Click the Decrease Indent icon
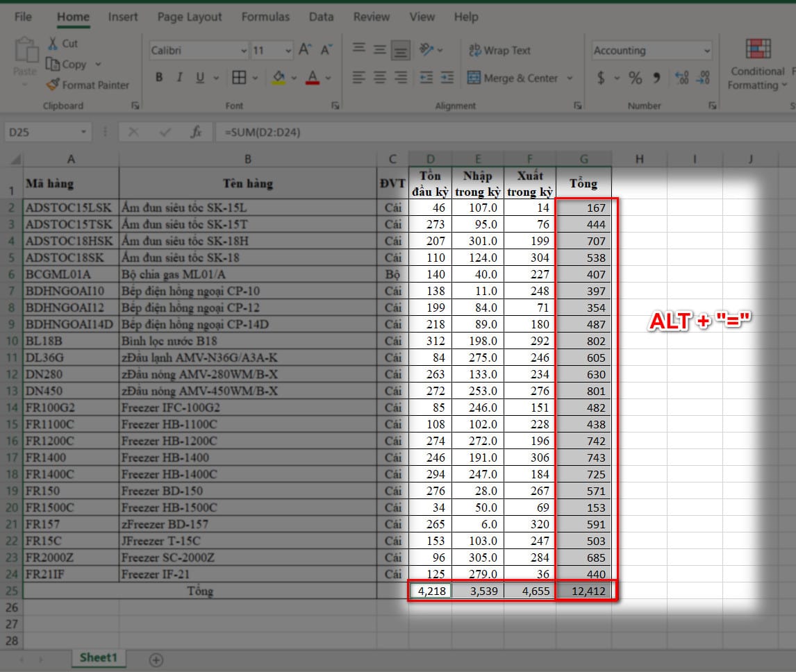Viewport: 796px width, 672px height. (x=426, y=77)
